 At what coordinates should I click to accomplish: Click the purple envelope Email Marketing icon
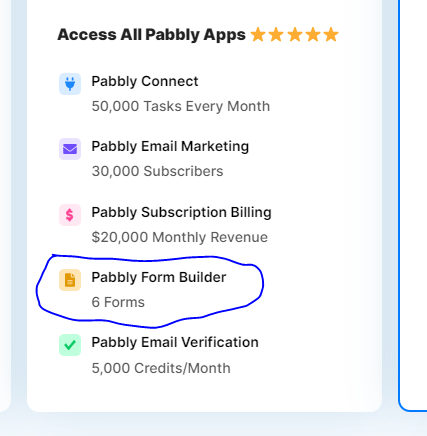(x=70, y=149)
